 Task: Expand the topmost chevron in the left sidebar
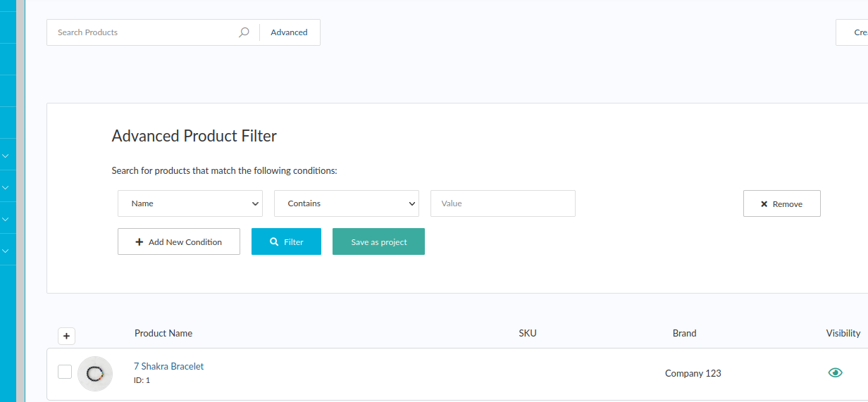tap(6, 156)
